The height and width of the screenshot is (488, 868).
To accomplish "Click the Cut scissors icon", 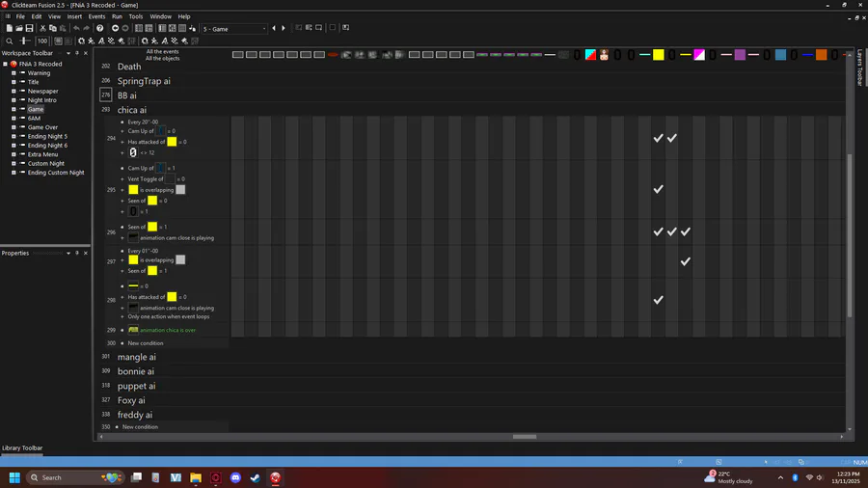I will tap(42, 28).
